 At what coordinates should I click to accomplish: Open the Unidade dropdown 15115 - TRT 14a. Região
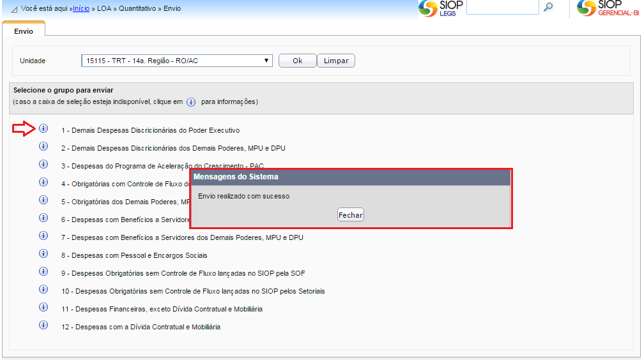point(177,61)
